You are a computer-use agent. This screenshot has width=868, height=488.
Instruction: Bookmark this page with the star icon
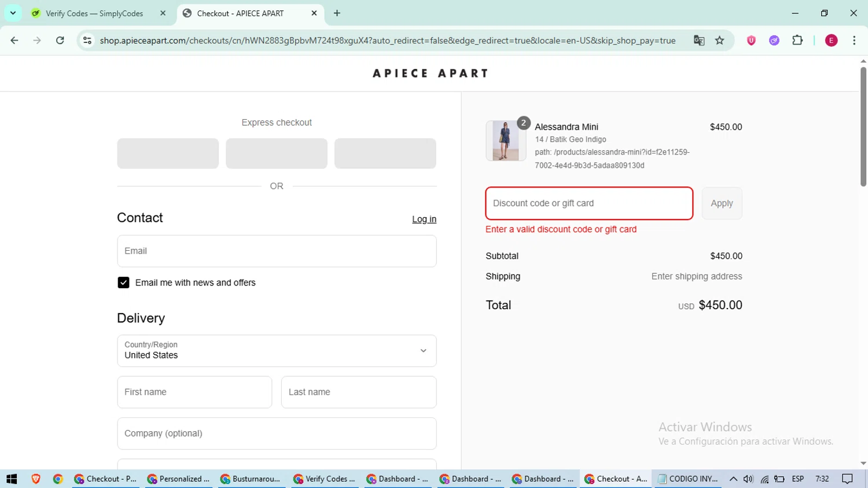pyautogui.click(x=720, y=41)
